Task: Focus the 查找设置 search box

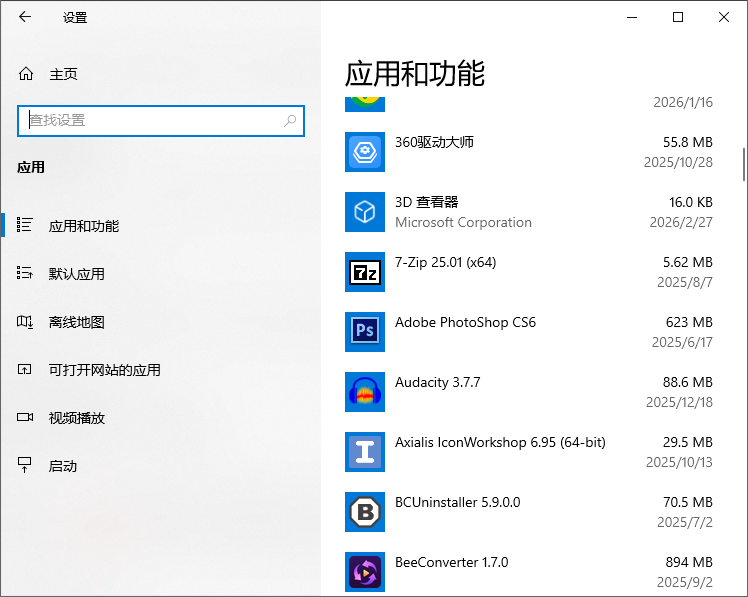Action: click(161, 121)
